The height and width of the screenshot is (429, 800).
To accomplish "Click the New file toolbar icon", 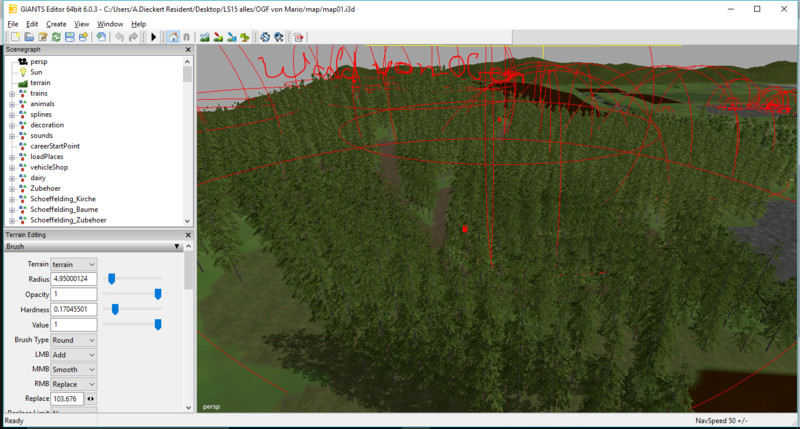I will pyautogui.click(x=15, y=37).
